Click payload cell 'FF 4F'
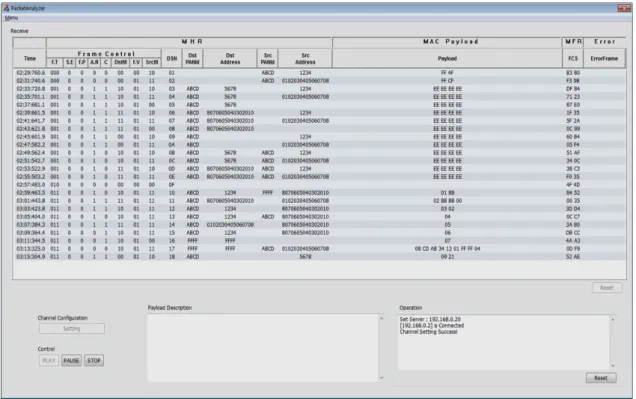Image resolution: width=636 pixels, height=399 pixels. (x=447, y=73)
